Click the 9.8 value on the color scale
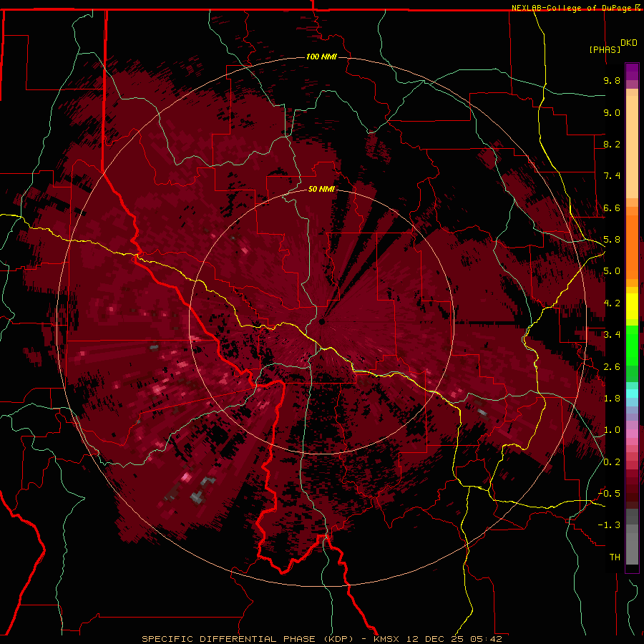Screen dimensions: 644x644 point(612,80)
